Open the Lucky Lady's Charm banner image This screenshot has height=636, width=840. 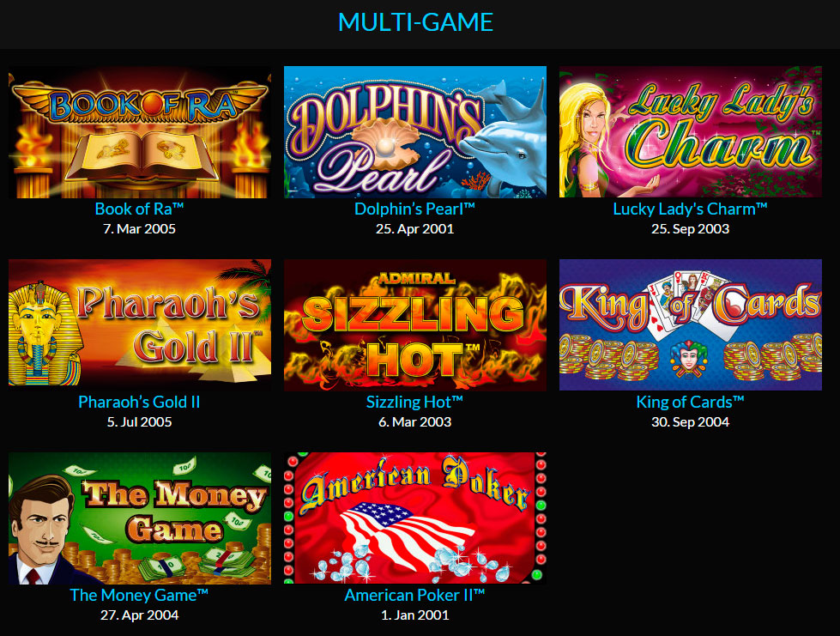[x=691, y=132]
